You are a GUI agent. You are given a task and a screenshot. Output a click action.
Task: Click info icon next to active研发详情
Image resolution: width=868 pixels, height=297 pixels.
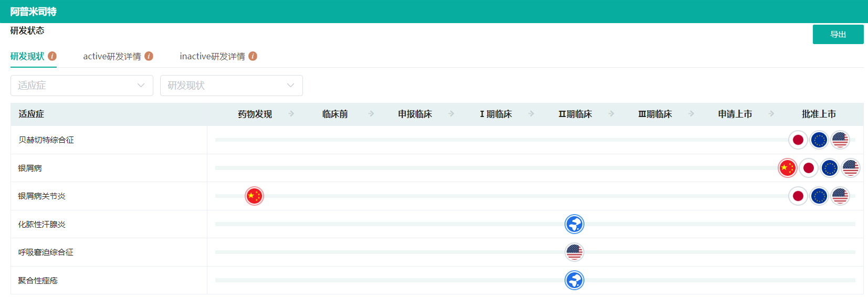(x=149, y=56)
